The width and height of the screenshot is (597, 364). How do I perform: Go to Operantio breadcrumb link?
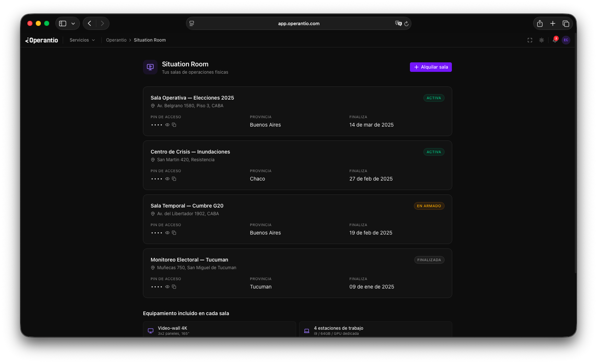[x=116, y=40]
